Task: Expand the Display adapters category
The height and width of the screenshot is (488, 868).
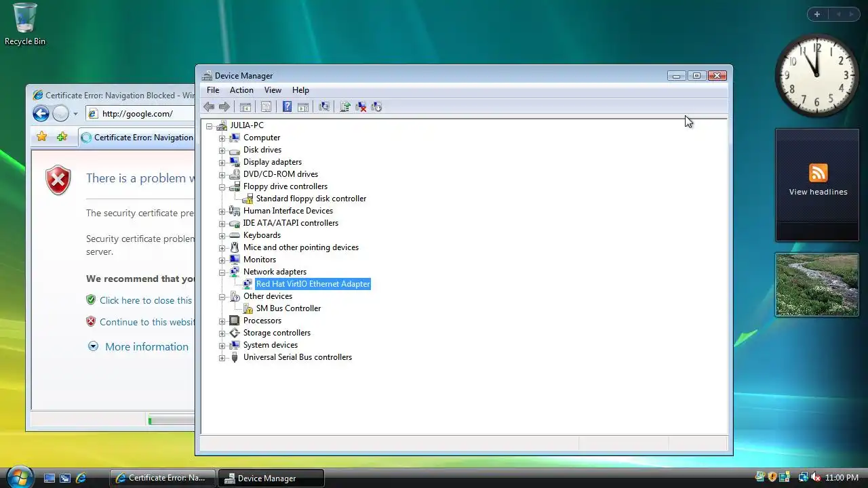Action: [222, 162]
